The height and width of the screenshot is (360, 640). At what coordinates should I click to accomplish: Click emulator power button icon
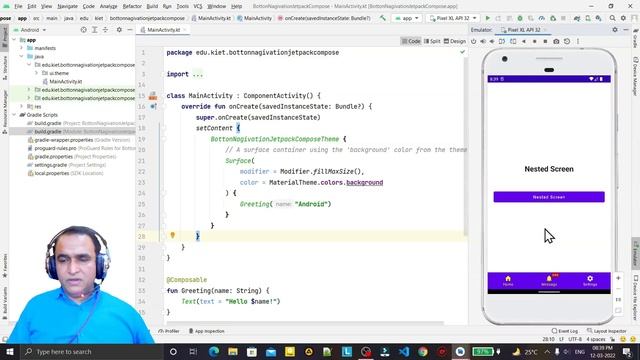(473, 41)
